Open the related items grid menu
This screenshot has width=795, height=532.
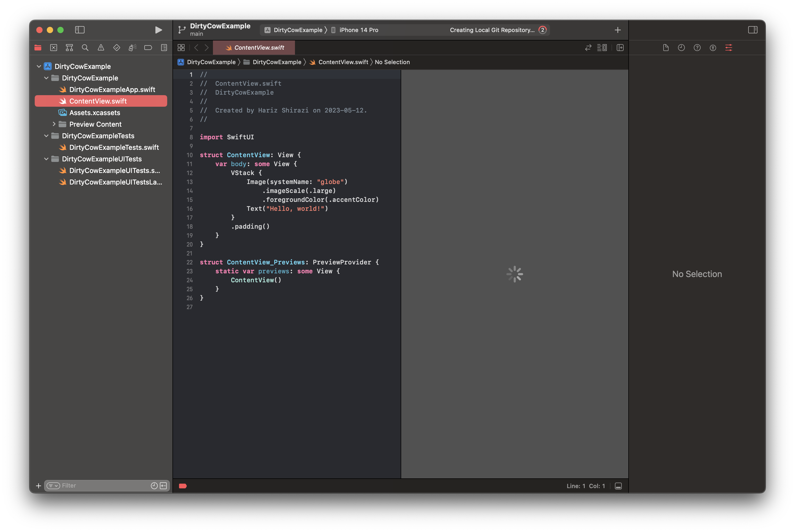(181, 48)
